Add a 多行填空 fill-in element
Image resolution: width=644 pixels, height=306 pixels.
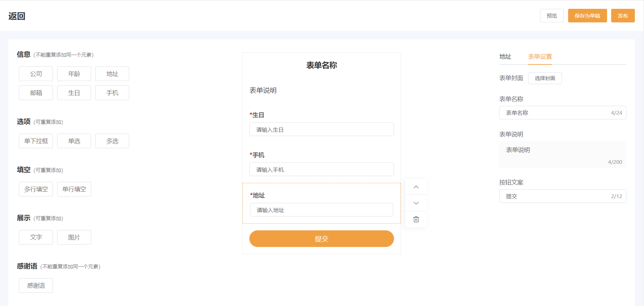tap(36, 189)
